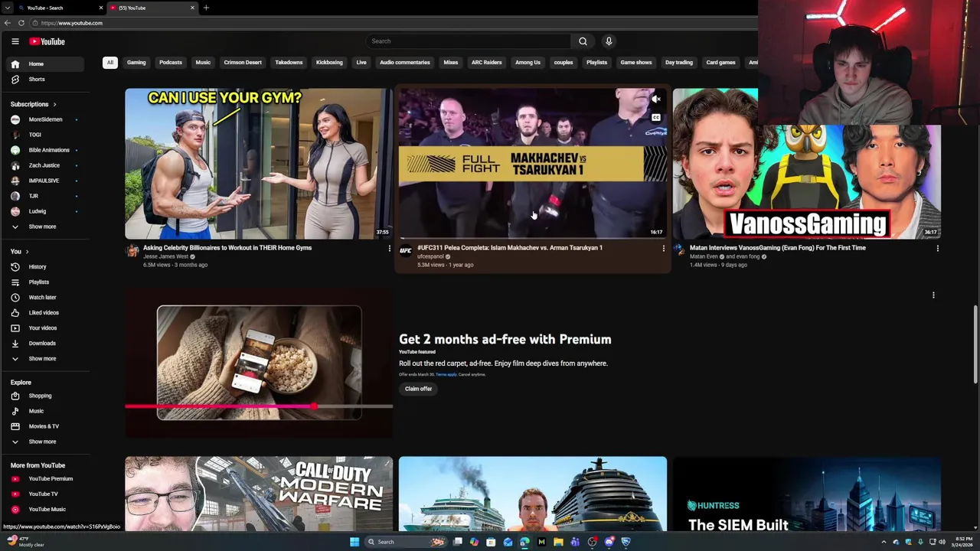Screen dimensions: 980x551
Task: Reload the page in the browser
Action: pyautogui.click(x=21, y=23)
